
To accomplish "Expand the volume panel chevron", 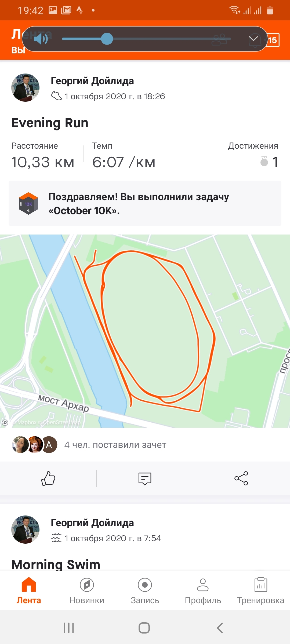I will pos(253,39).
